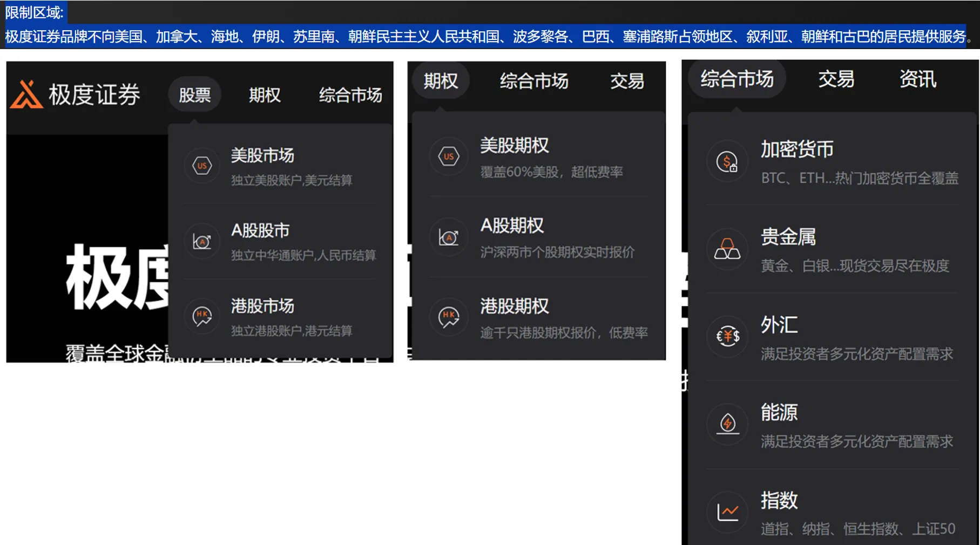The image size is (980, 545).
Task: Click the energy droplet icon beside 能源
Action: [x=727, y=424]
